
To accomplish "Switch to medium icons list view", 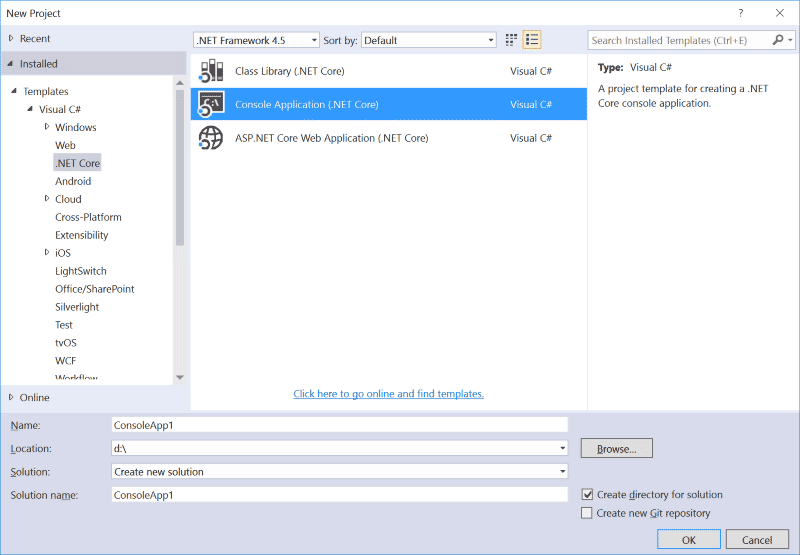I will (x=532, y=40).
